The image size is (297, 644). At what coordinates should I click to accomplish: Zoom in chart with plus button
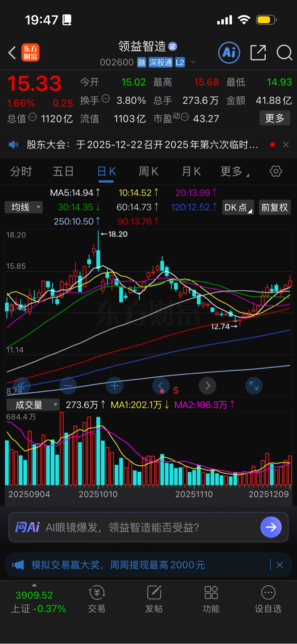click(114, 386)
